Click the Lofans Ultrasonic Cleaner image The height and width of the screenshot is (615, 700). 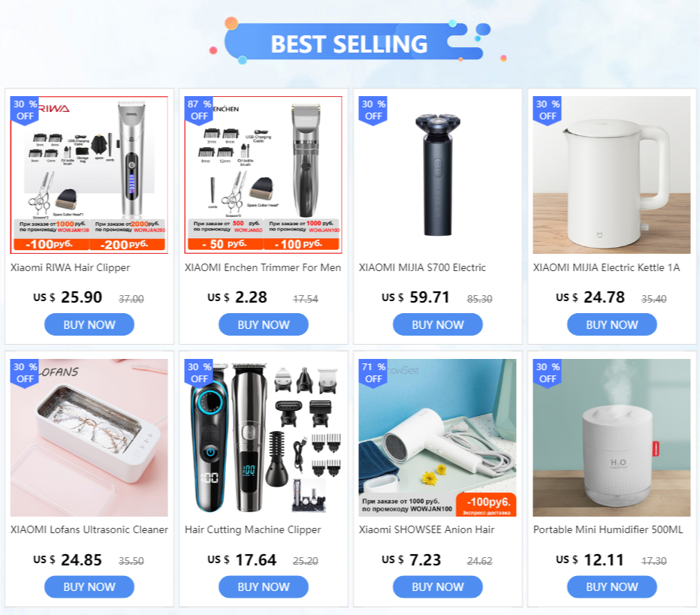[89, 438]
